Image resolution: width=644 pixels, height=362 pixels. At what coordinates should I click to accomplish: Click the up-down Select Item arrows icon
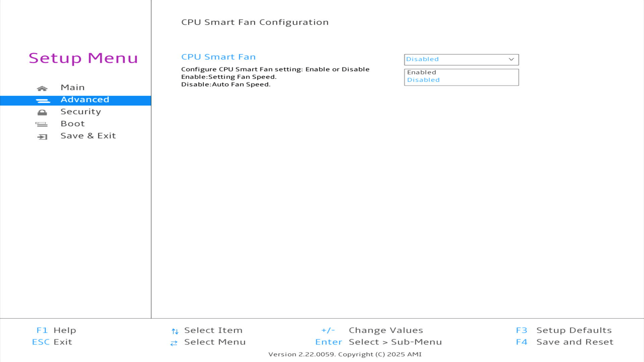[175, 331]
